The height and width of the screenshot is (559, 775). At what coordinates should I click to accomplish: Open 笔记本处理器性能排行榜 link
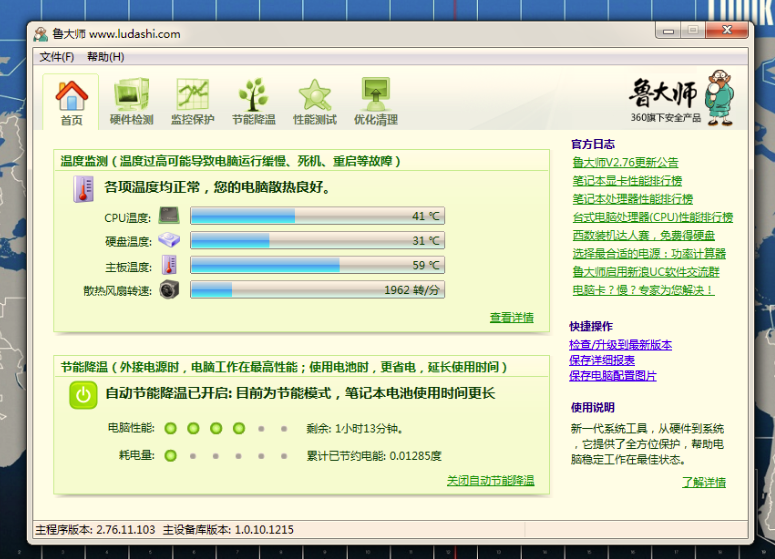click(633, 199)
